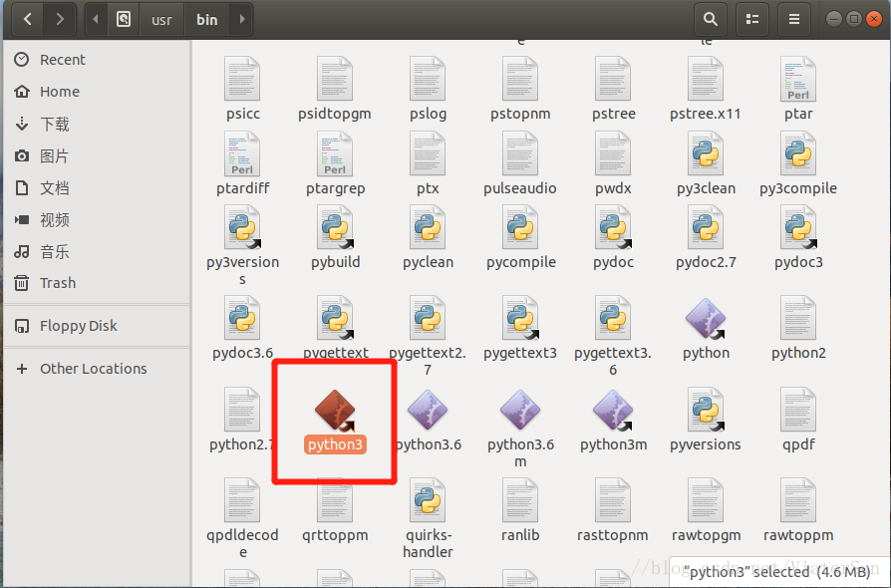Select the pydoc link icon
The width and height of the screenshot is (891, 588).
(613, 228)
